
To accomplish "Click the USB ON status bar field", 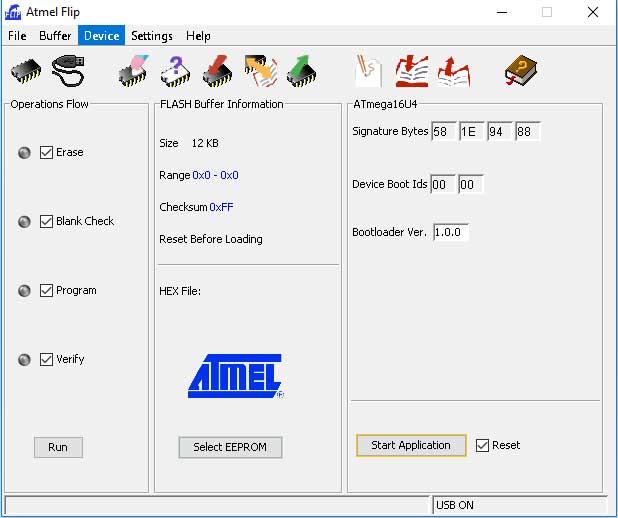I will pyautogui.click(x=519, y=505).
